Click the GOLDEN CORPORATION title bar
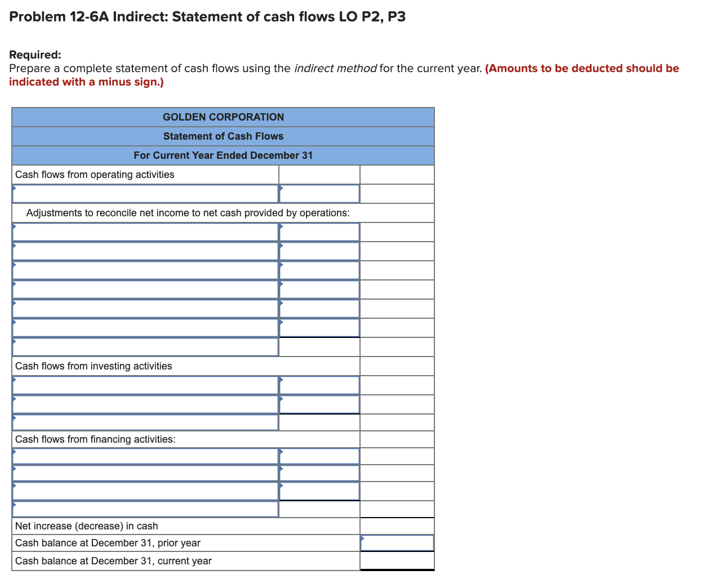The height and width of the screenshot is (588, 702). pyautogui.click(x=223, y=117)
